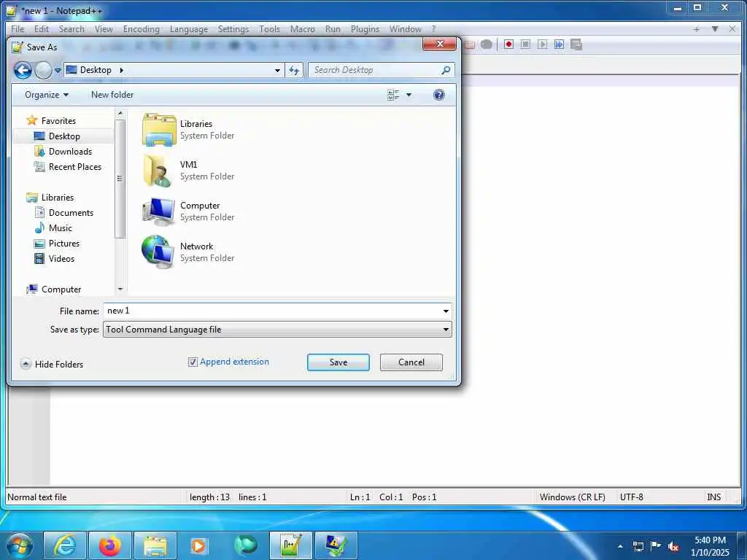Viewport: 747px width, 560px height.
Task: Open the Computer system folder icon
Action: click(158, 211)
